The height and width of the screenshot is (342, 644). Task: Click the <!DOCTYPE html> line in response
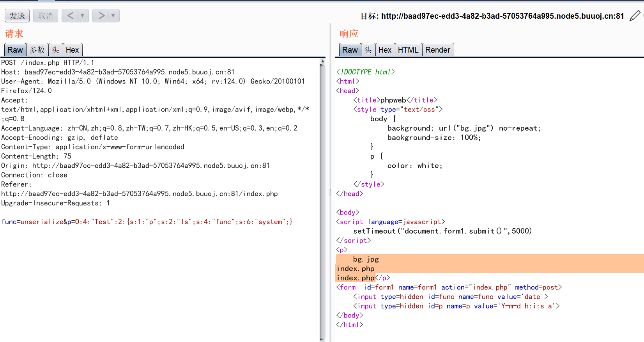click(x=366, y=72)
